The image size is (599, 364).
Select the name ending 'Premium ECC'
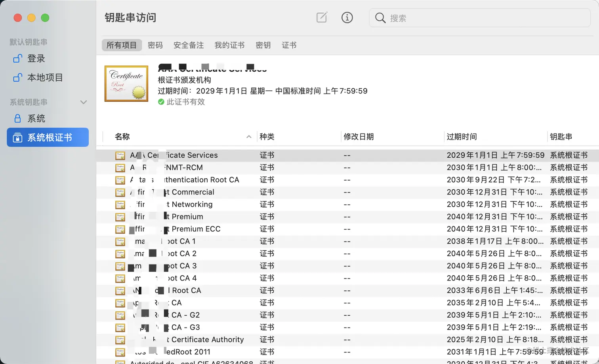[x=175, y=229]
